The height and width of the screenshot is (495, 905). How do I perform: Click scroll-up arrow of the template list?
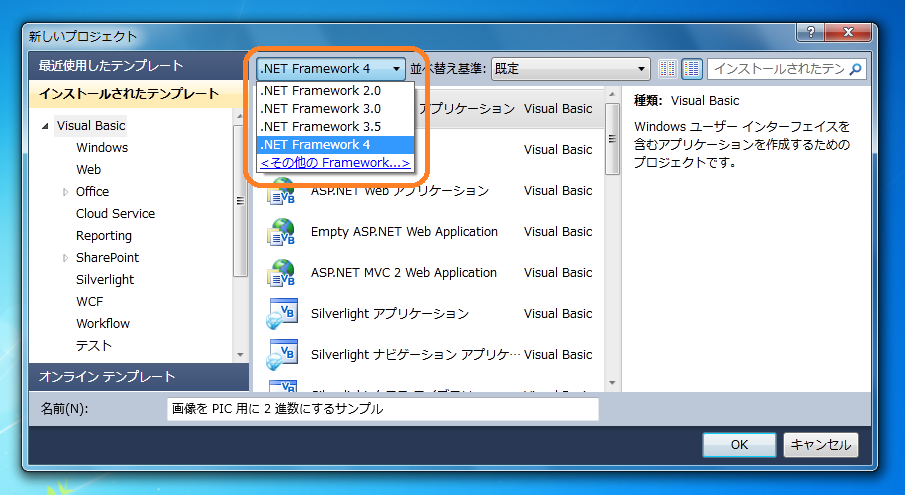click(x=612, y=95)
